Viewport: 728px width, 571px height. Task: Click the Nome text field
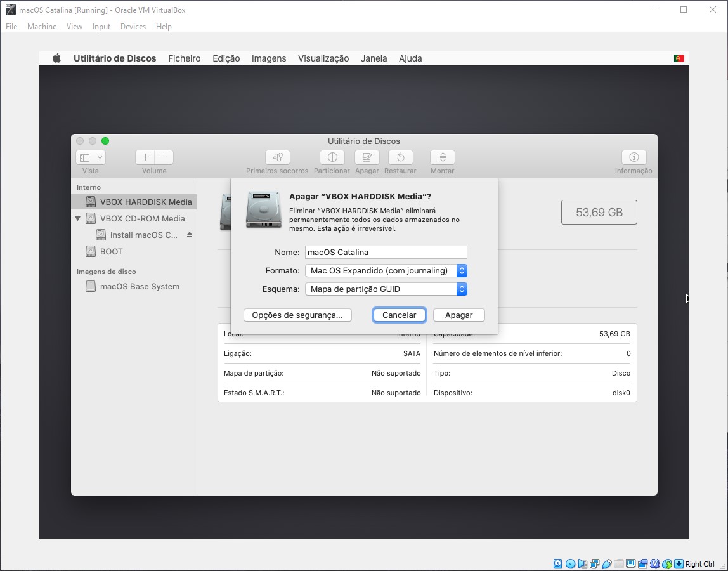(386, 253)
